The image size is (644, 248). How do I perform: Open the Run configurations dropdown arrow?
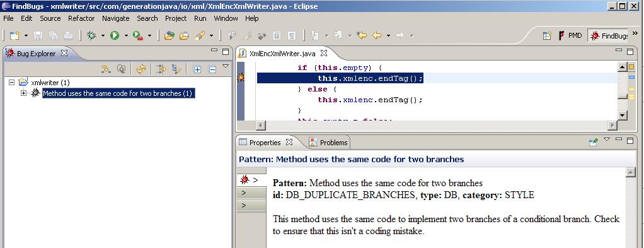125,36
